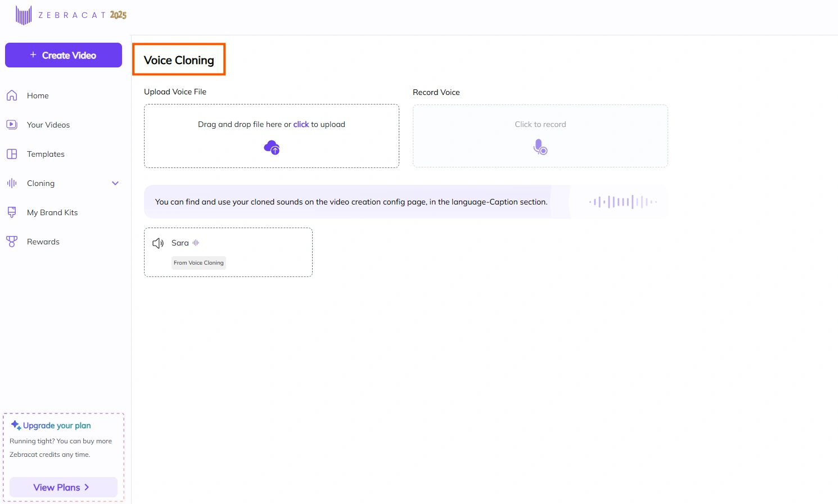Select the Sara cloned voice card
This screenshot has height=504, width=838.
228,252
